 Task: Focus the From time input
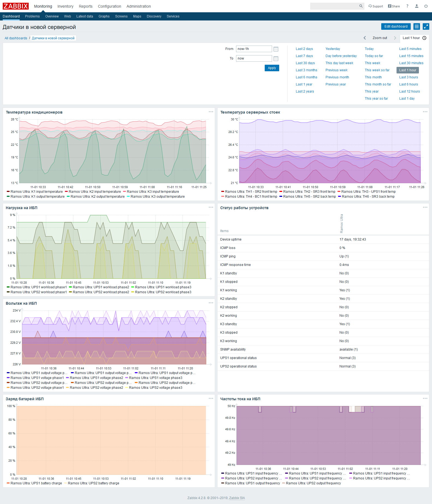point(254,49)
